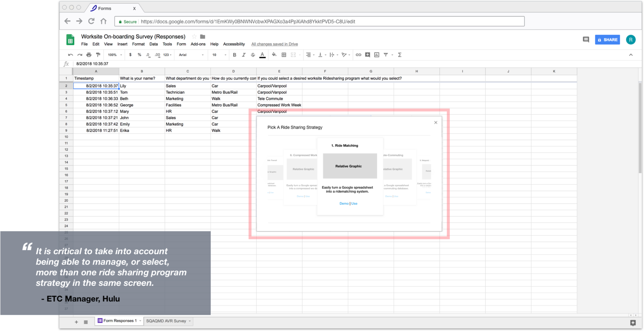Open the Add-ons menu
644x331 pixels.
pyautogui.click(x=198, y=44)
